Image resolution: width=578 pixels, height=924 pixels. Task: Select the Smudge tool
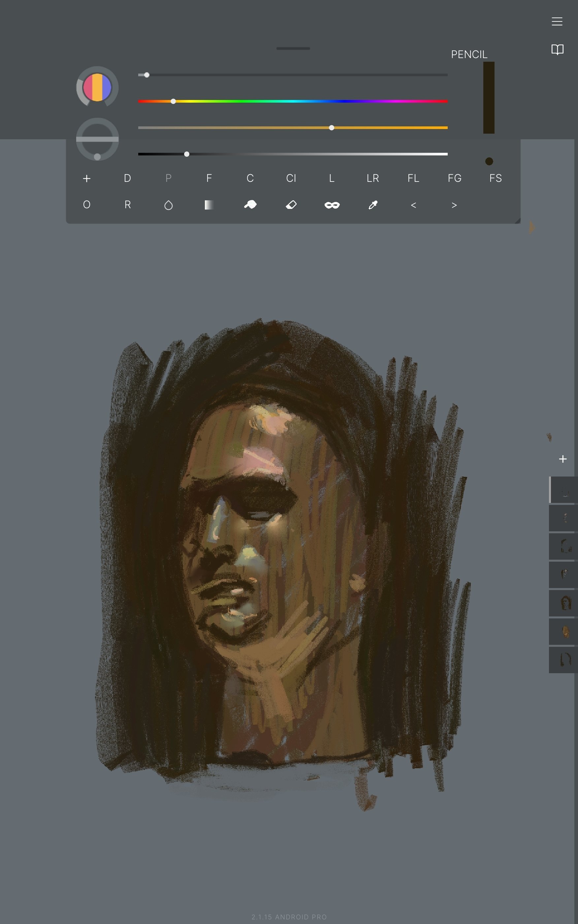[x=250, y=205]
